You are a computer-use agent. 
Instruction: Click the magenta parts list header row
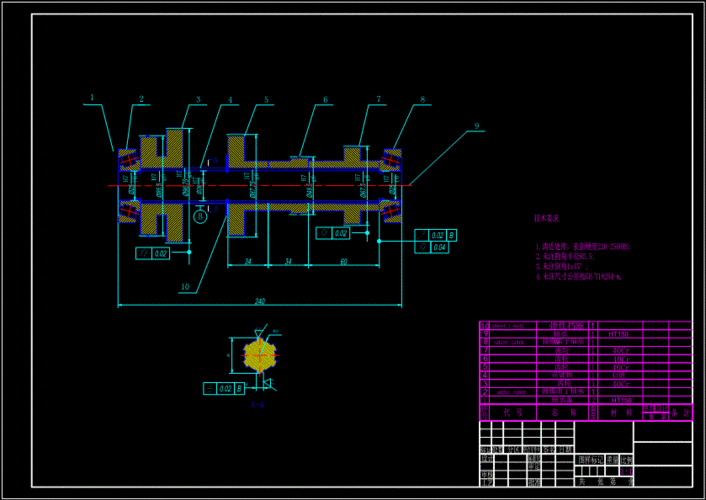[x=585, y=411]
